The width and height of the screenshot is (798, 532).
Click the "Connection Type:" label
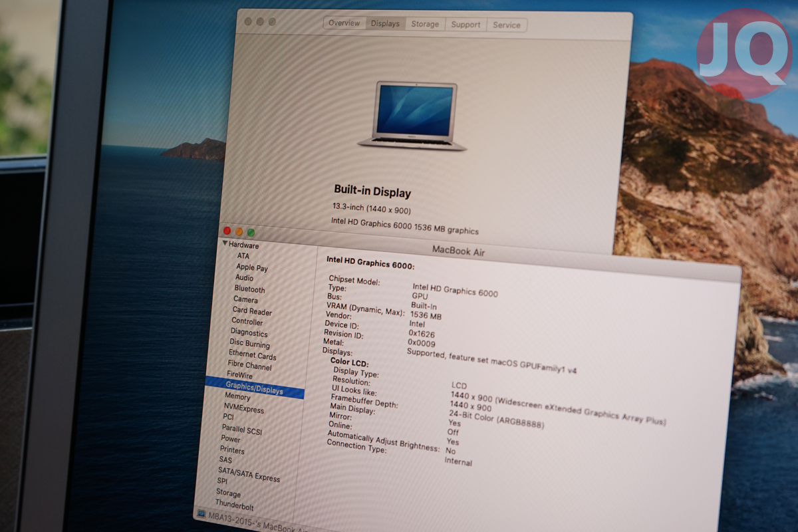click(x=356, y=446)
